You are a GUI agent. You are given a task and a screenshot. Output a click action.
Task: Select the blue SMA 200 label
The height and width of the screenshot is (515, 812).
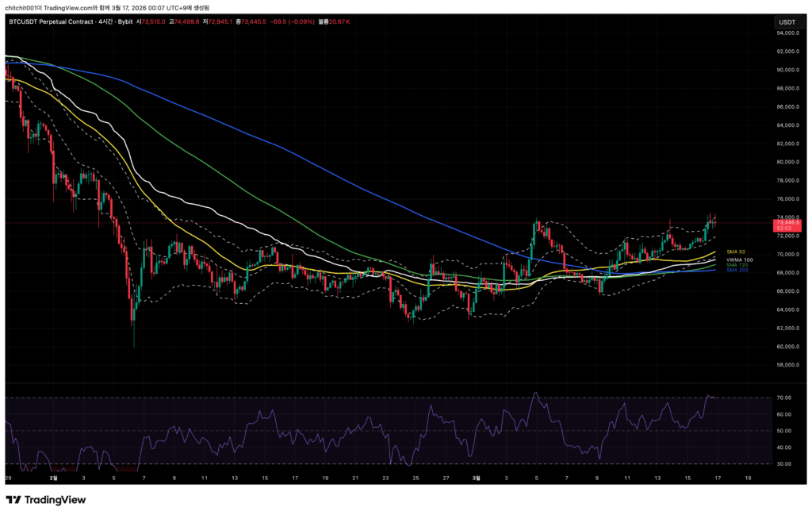tap(737, 271)
